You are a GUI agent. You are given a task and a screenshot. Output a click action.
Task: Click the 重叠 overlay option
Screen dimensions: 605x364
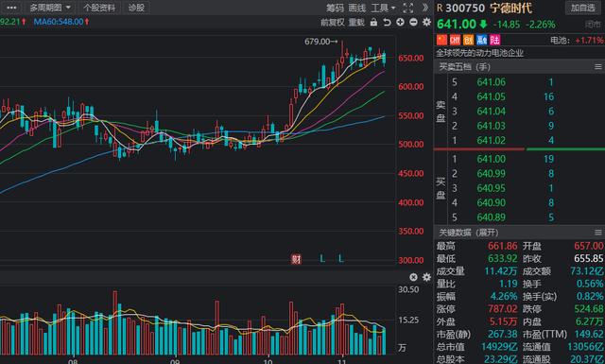(356, 23)
